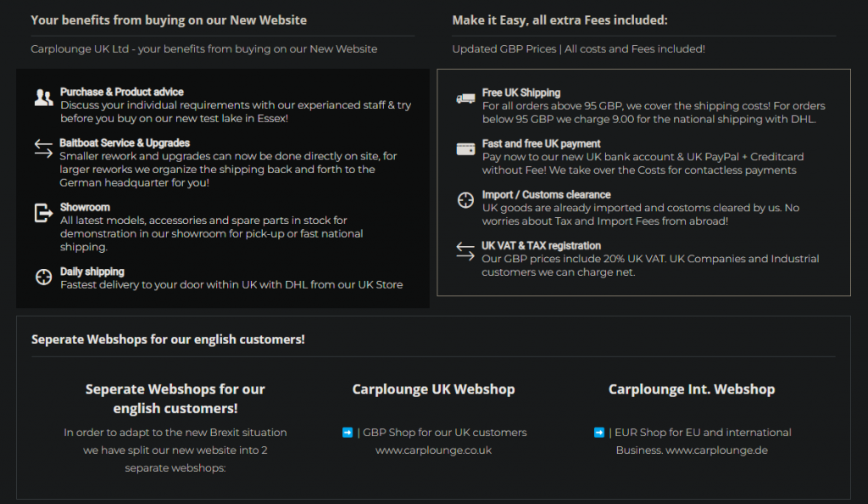Select the Carplounge Int. Webshop heading

692,389
